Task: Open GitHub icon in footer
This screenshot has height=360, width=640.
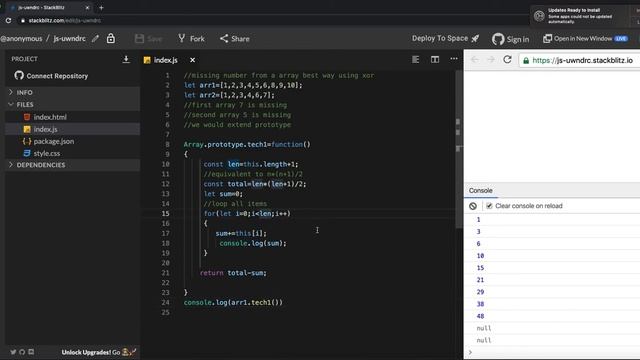Action: coord(22,352)
